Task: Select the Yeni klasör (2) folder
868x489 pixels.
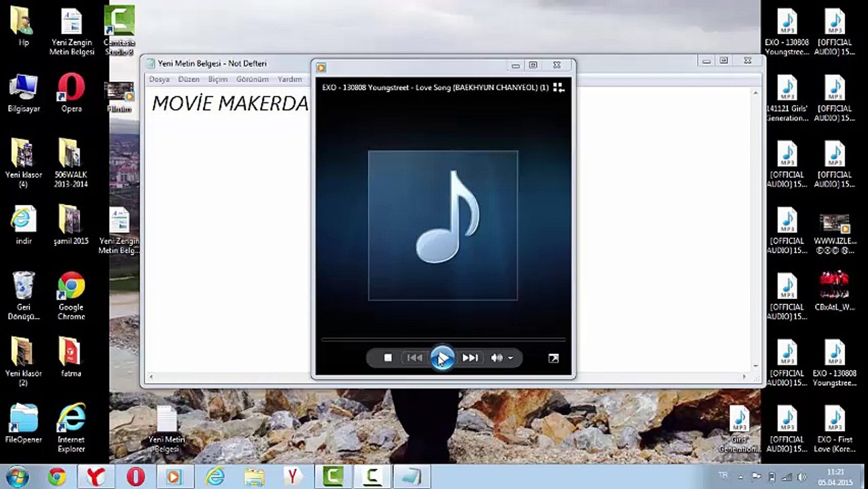Action: point(24,362)
